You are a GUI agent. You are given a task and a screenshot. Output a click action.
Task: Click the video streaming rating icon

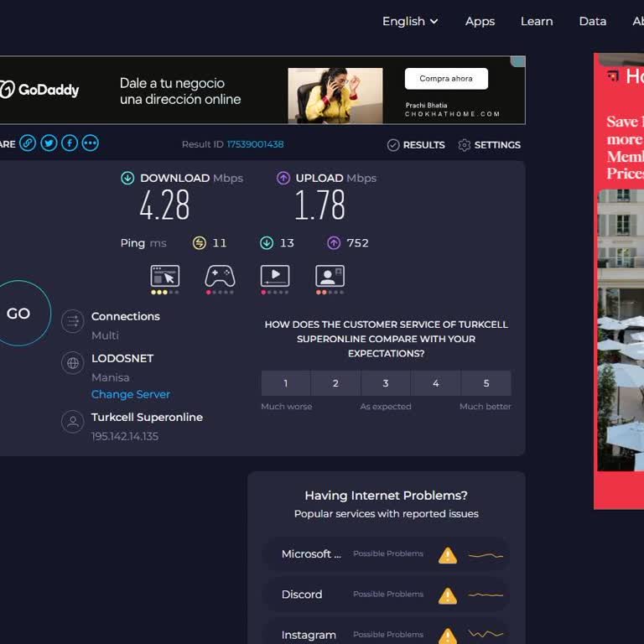(275, 276)
